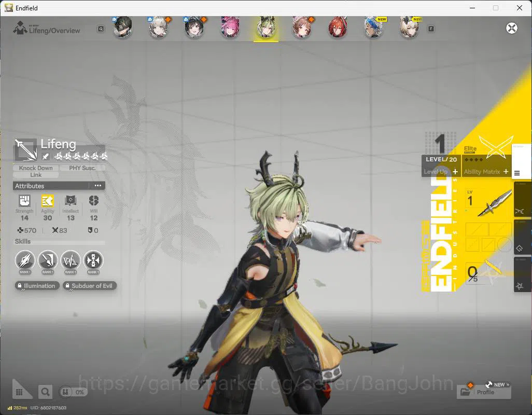
Task: Select the white-haired operator portrait in top row
Action: 159,27
